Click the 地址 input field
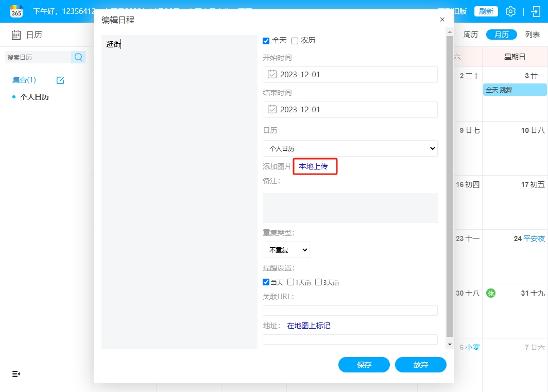This screenshot has width=548, height=392. point(350,339)
